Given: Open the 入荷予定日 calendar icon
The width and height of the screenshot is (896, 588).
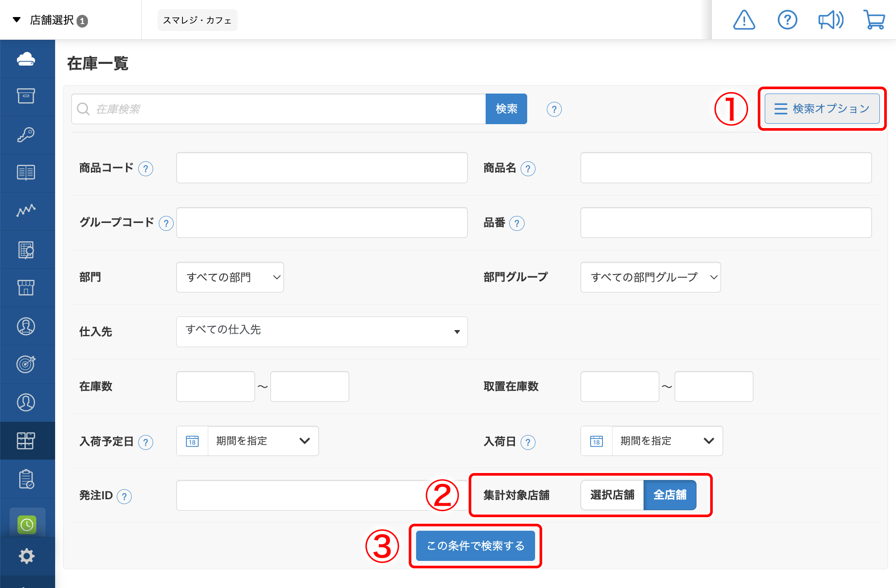Looking at the screenshot, I should coord(192,441).
